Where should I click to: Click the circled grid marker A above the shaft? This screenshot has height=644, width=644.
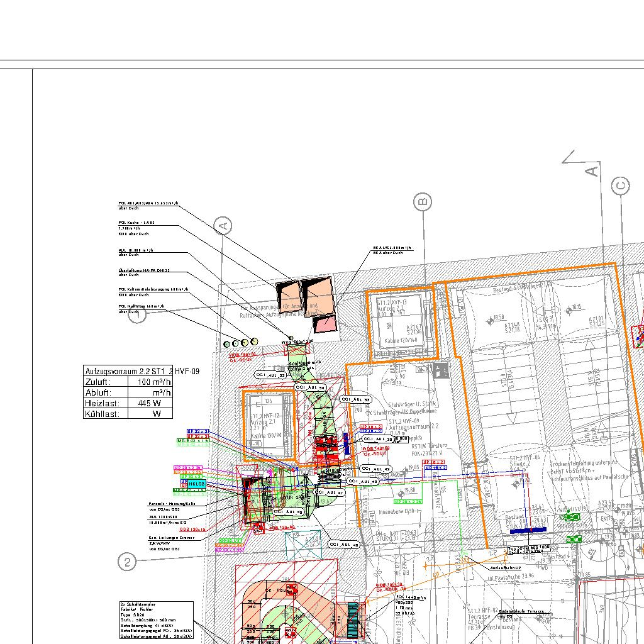tap(223, 225)
